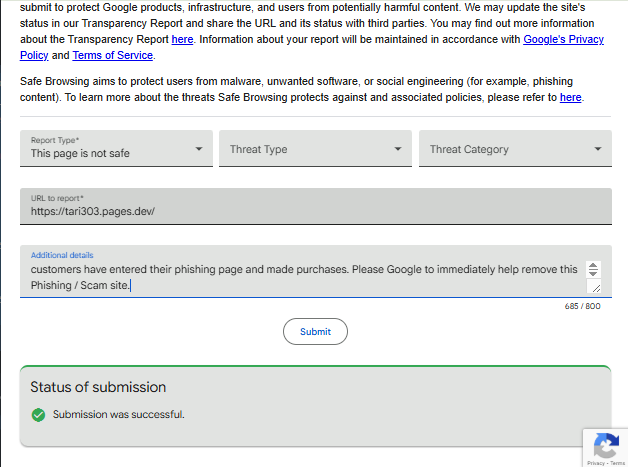This screenshot has width=628, height=467.
Task: Click Terms in the reCAPTCHA badge
Action: point(620,463)
